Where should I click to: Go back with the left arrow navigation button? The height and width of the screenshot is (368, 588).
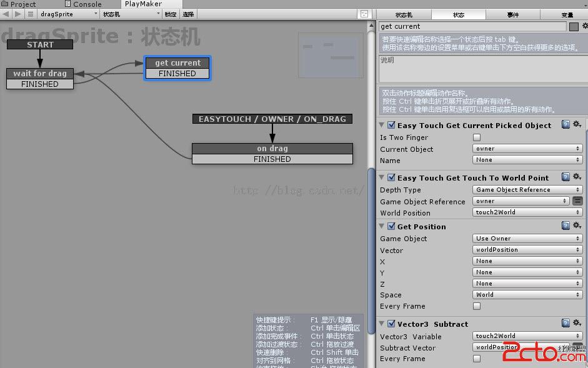[x=6, y=14]
